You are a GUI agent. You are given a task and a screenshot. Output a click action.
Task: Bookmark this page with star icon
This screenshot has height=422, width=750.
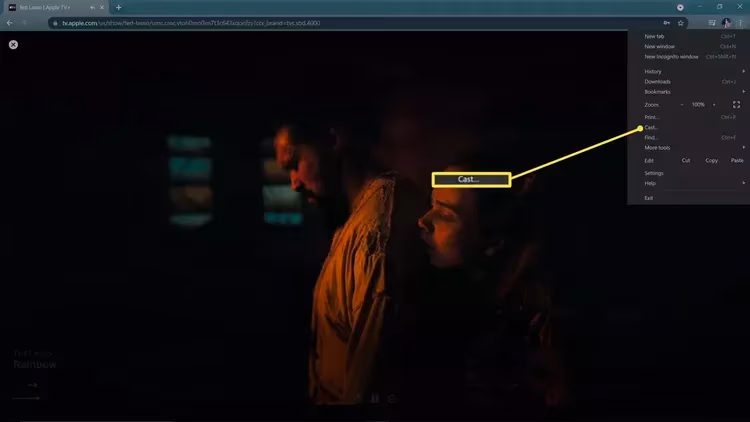point(681,23)
